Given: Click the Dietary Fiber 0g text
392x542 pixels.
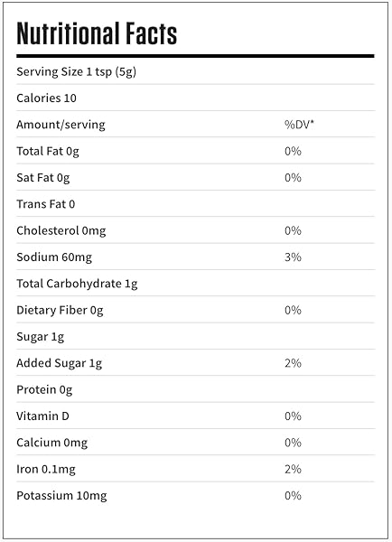Looking at the screenshot, I should (60, 310).
